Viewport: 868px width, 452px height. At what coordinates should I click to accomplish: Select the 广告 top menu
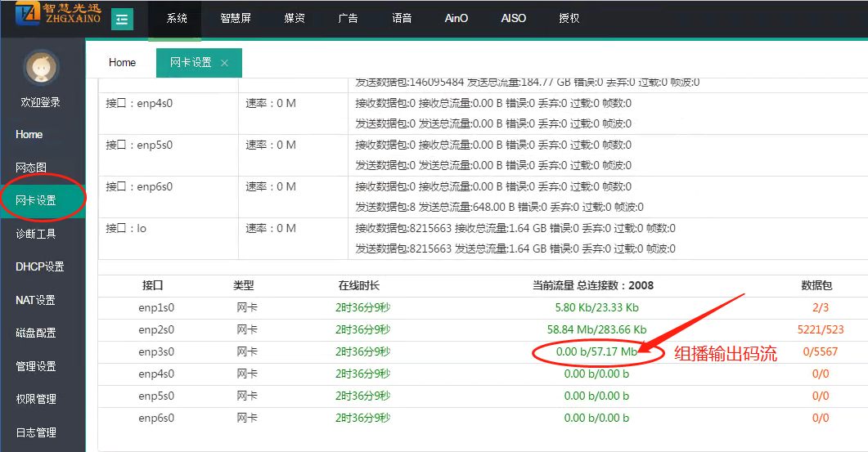pyautogui.click(x=348, y=19)
